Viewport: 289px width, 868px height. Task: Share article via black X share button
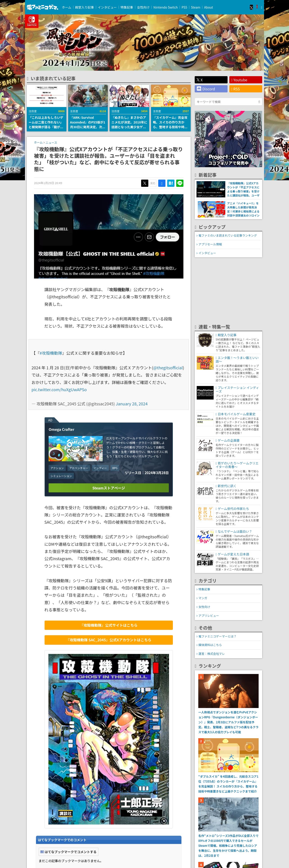pos(145,183)
